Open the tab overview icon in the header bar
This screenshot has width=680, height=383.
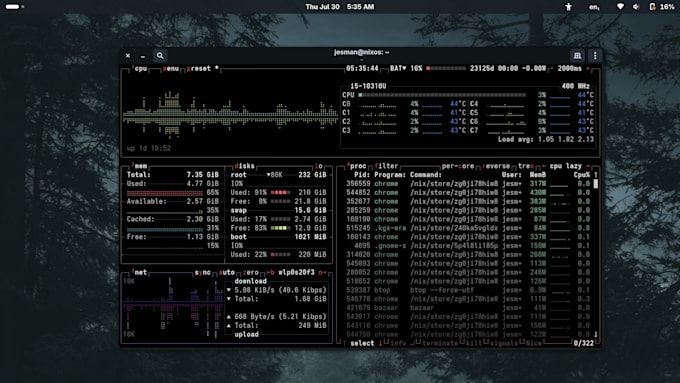pyautogui.click(x=577, y=56)
